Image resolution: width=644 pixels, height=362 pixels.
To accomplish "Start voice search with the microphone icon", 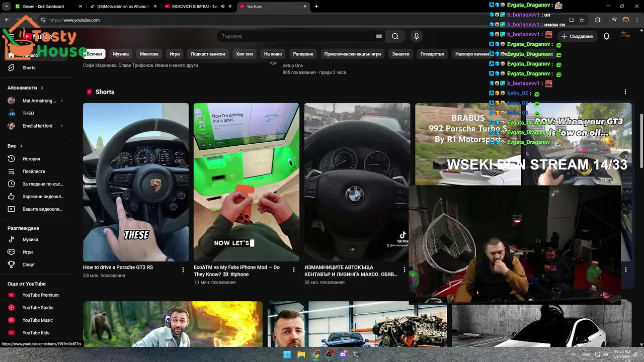I will coord(416,36).
